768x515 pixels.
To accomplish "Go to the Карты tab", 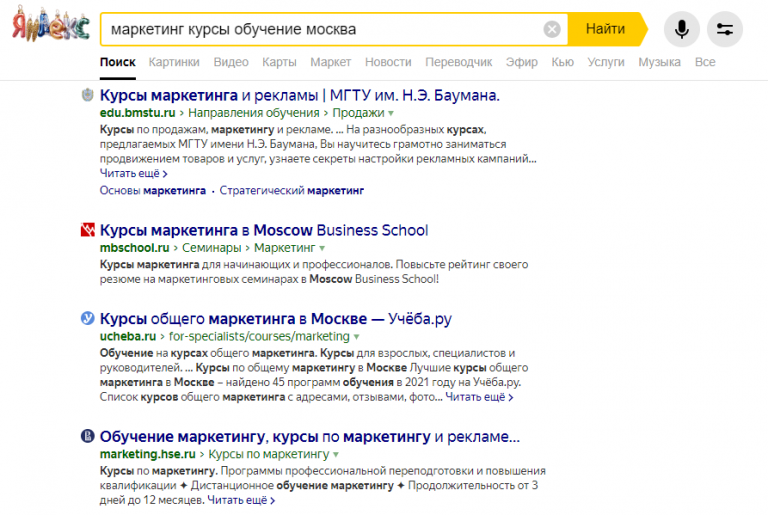I will (279, 62).
